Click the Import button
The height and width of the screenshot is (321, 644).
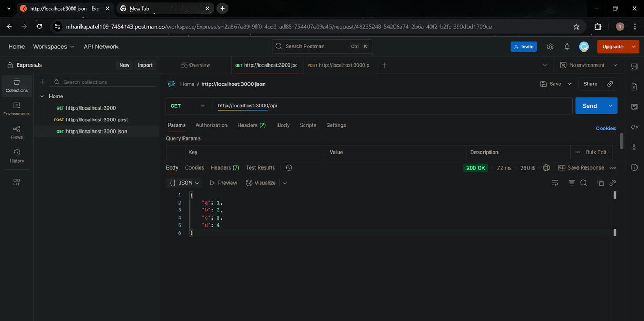145,65
